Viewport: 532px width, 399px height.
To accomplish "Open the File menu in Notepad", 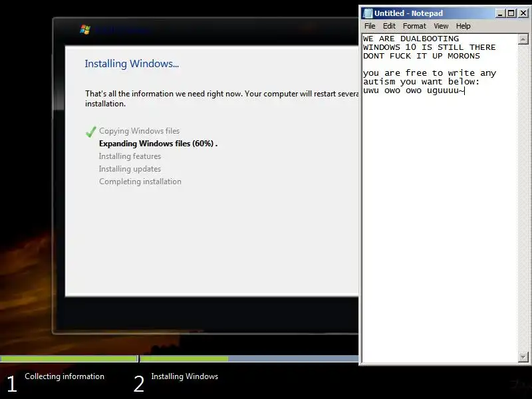I will [x=370, y=26].
